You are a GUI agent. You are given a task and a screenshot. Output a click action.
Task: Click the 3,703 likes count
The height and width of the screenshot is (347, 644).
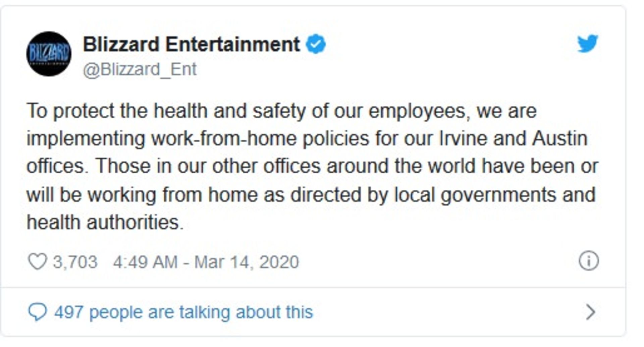[75, 262]
